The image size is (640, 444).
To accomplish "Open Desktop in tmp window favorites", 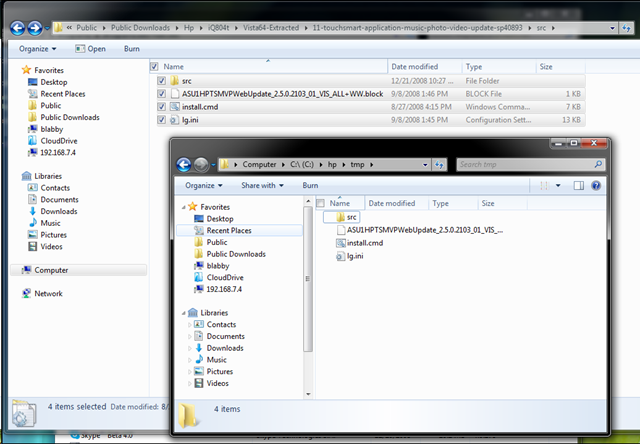I will click(x=220, y=219).
